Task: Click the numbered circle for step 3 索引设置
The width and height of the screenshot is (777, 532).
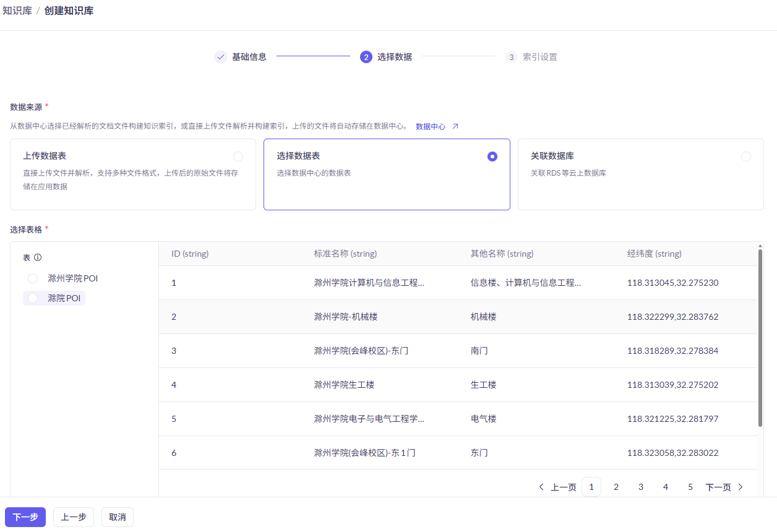Action: tap(511, 56)
